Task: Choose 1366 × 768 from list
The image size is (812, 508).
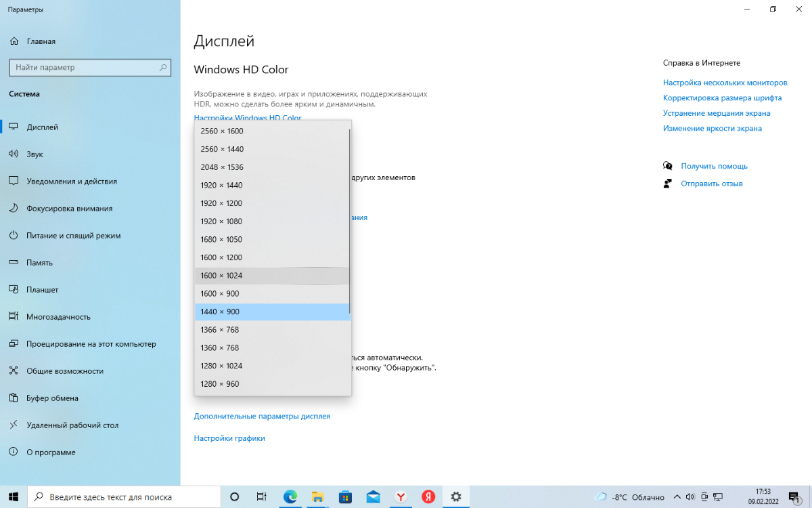Action: [x=272, y=330]
